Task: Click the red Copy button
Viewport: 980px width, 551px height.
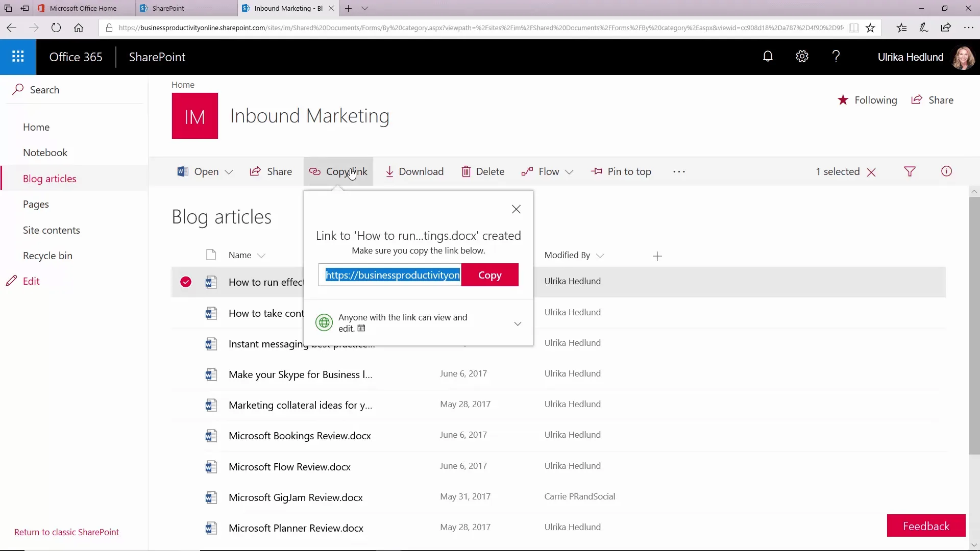Action: (490, 275)
